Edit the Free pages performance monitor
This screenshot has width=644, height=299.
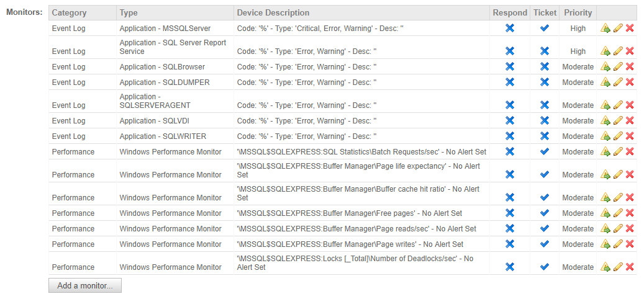(618, 213)
